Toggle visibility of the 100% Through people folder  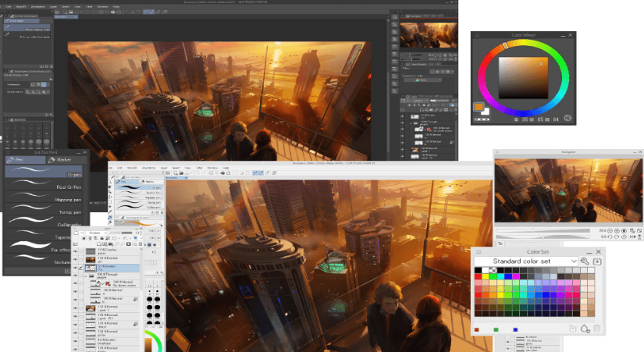tap(75, 276)
